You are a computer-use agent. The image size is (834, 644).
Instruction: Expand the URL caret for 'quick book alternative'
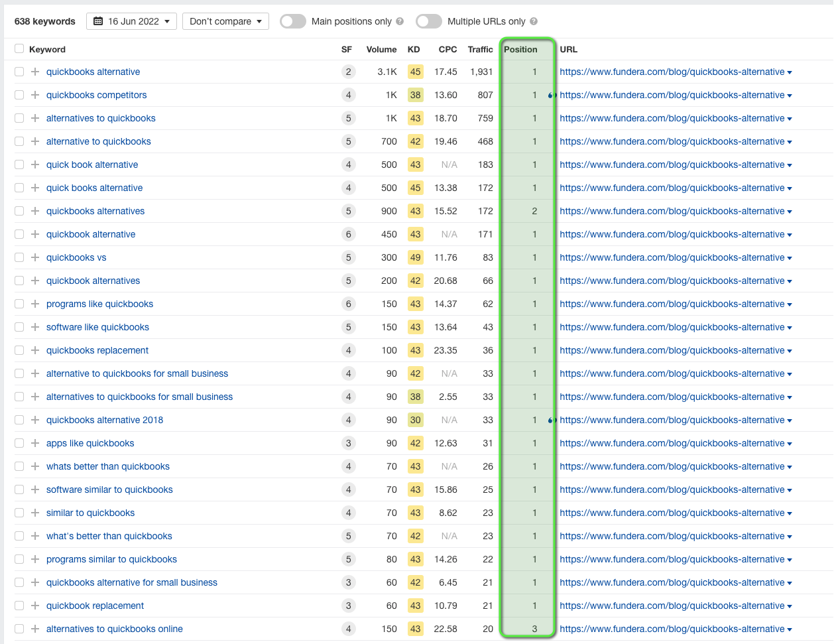pos(790,165)
